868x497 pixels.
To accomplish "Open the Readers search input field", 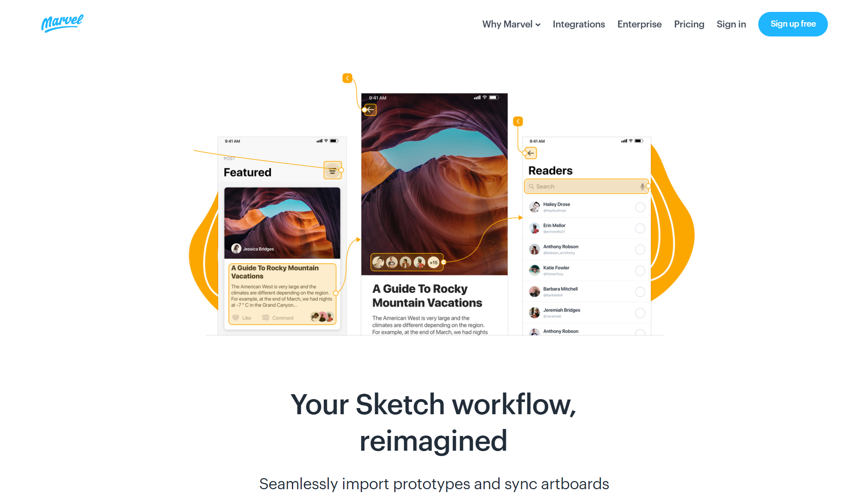I will [585, 186].
